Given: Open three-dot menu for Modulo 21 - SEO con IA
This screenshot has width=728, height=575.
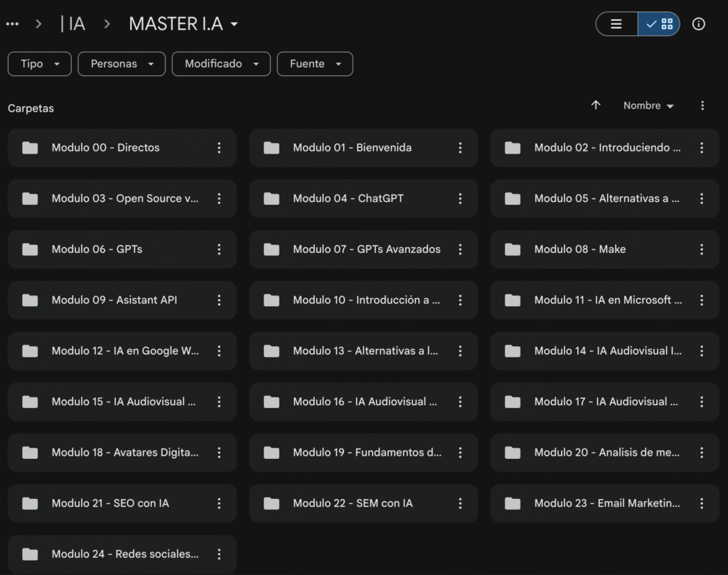Looking at the screenshot, I should tap(219, 503).
